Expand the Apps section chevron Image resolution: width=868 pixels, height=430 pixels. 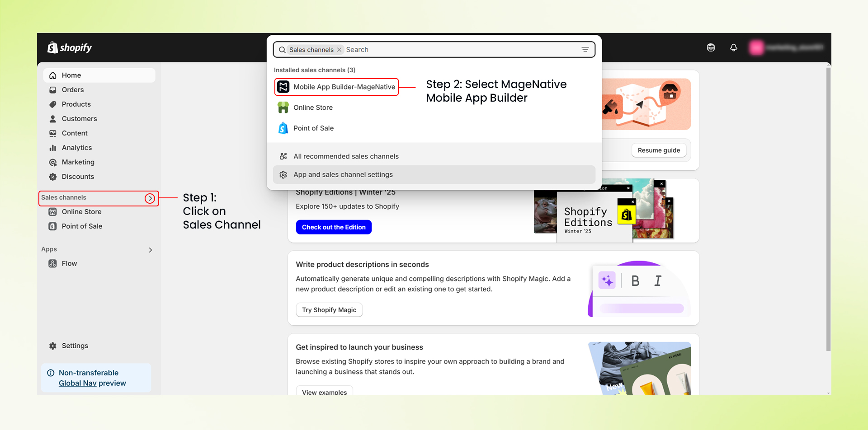tap(150, 250)
